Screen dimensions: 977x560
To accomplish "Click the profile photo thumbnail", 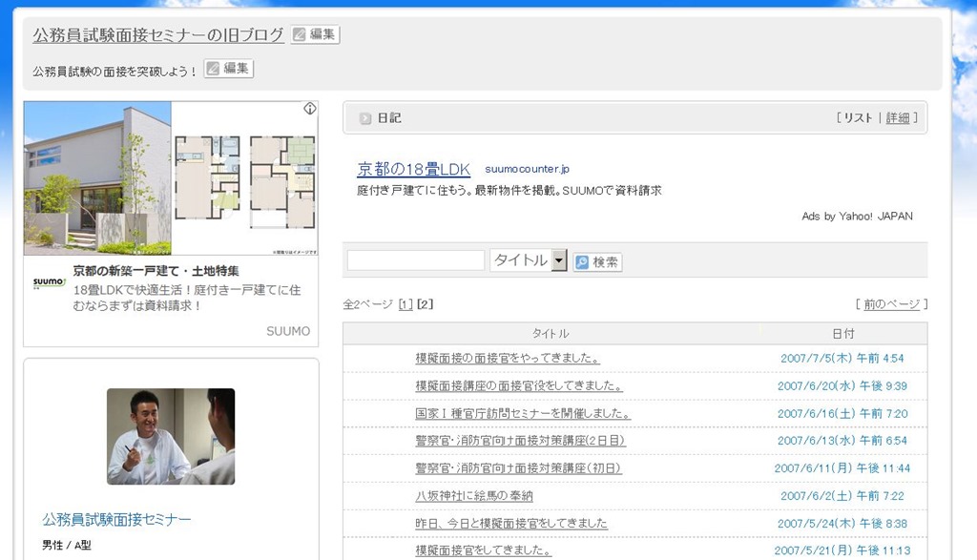I will coord(171,436).
